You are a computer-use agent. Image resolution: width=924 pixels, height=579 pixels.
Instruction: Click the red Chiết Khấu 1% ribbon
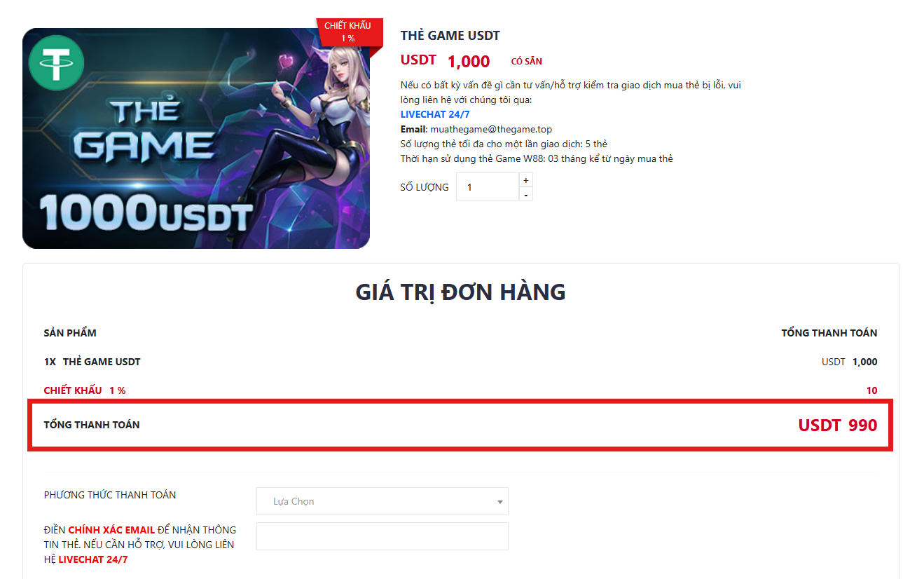(348, 32)
